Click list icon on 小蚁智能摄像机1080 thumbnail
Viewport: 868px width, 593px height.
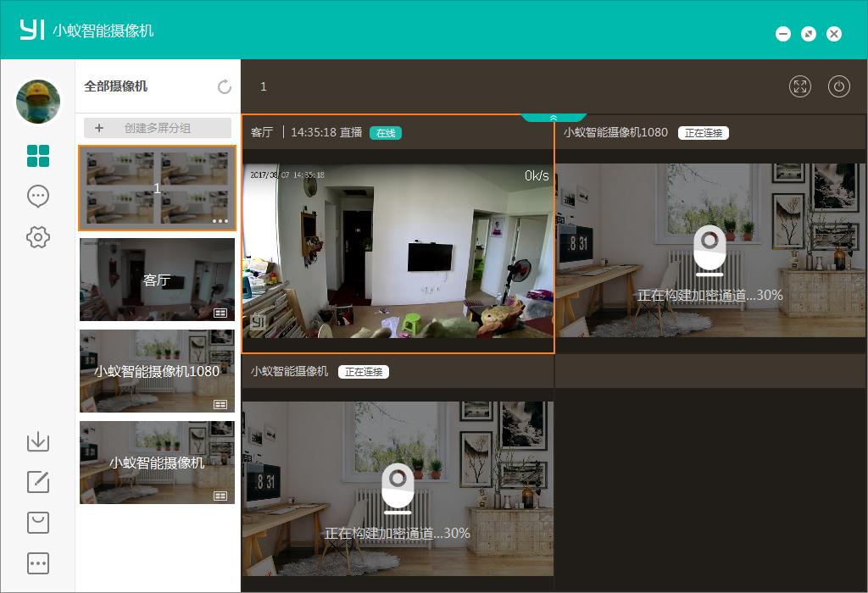coord(220,404)
